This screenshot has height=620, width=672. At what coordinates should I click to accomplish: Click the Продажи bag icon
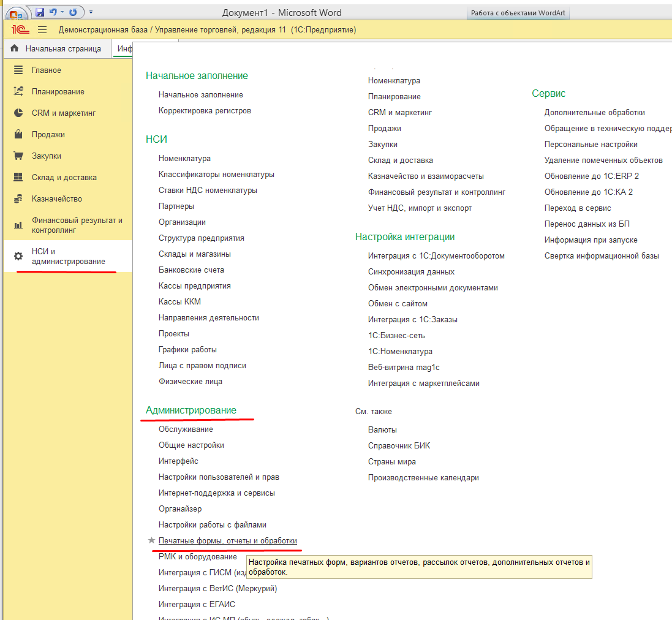[18, 134]
